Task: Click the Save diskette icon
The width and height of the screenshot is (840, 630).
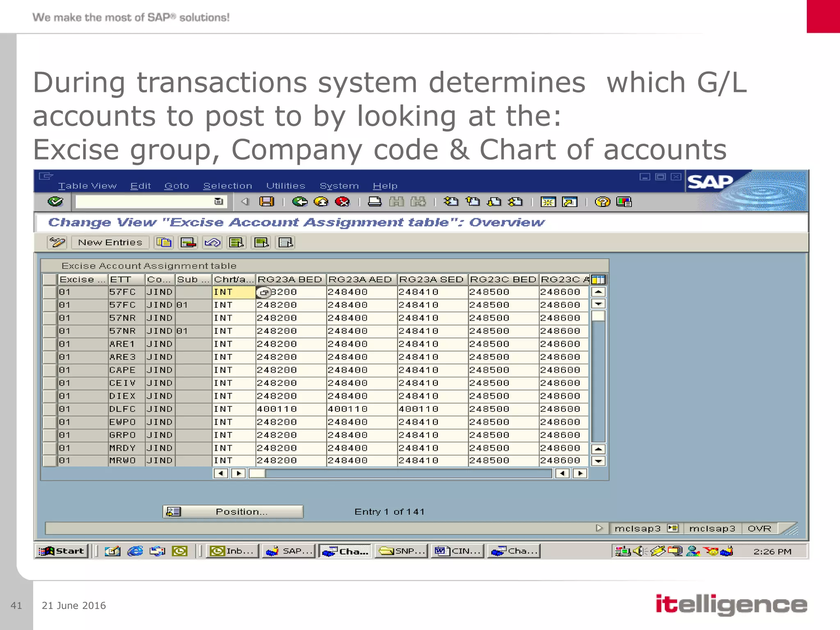Action: click(x=267, y=201)
